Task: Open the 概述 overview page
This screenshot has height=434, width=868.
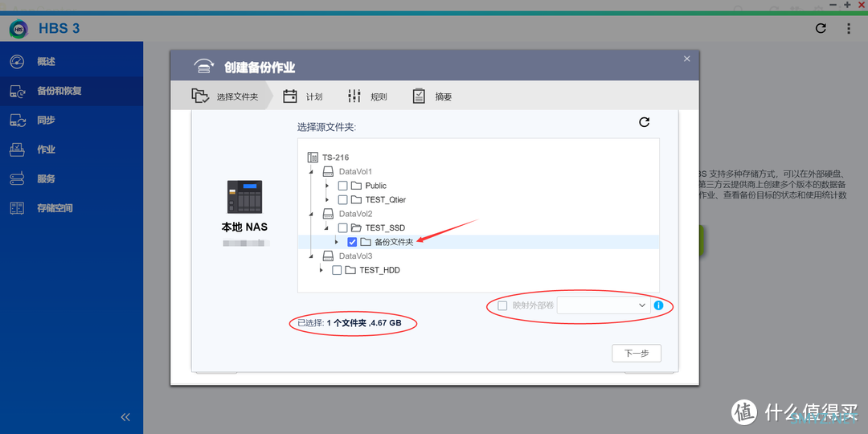Action: (72, 61)
